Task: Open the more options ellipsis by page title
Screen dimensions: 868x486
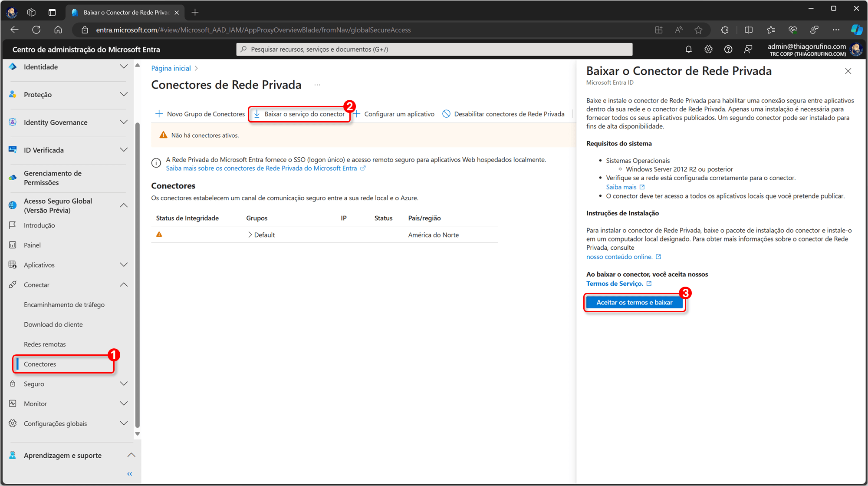Action: [317, 85]
